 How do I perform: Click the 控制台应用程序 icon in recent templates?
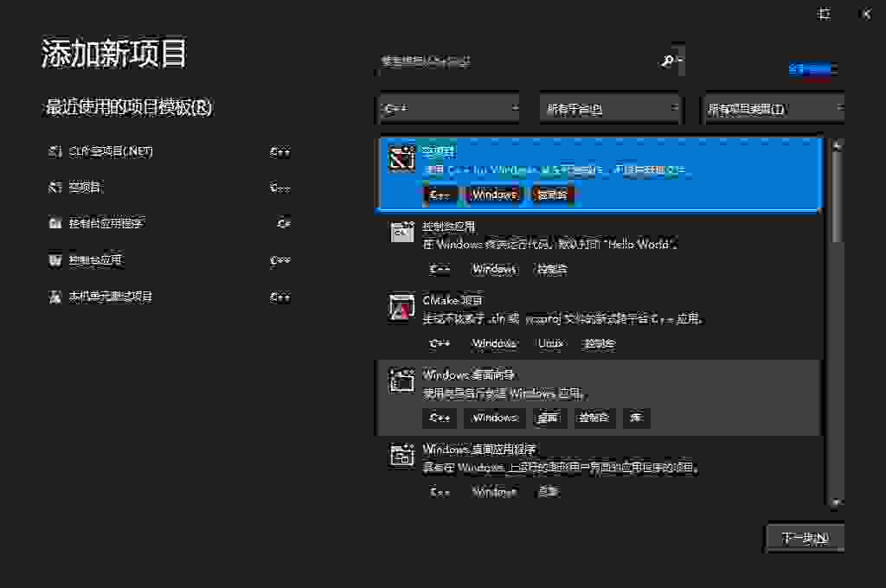[55, 223]
